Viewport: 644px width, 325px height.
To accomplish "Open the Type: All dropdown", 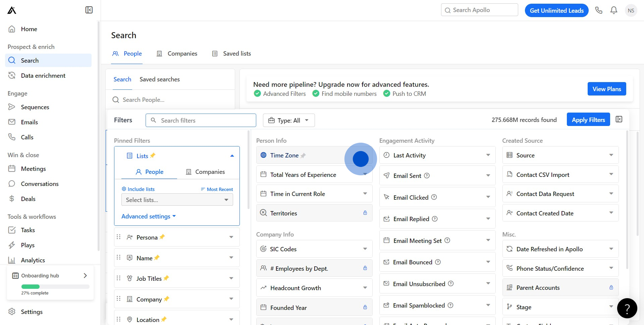I will click(288, 120).
